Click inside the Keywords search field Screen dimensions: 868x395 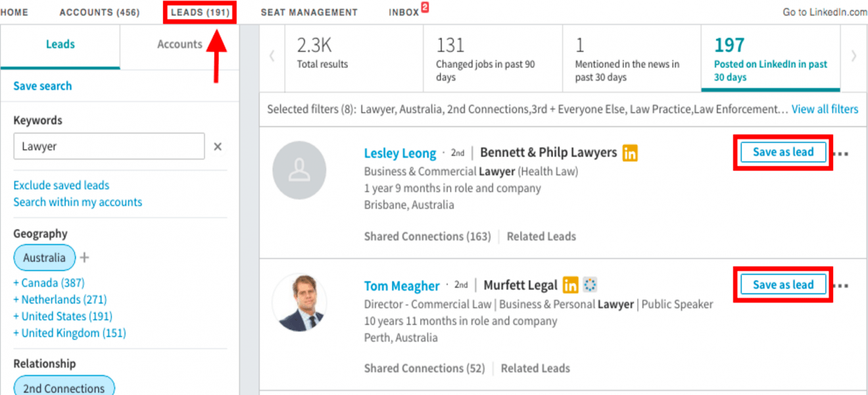pos(108,146)
